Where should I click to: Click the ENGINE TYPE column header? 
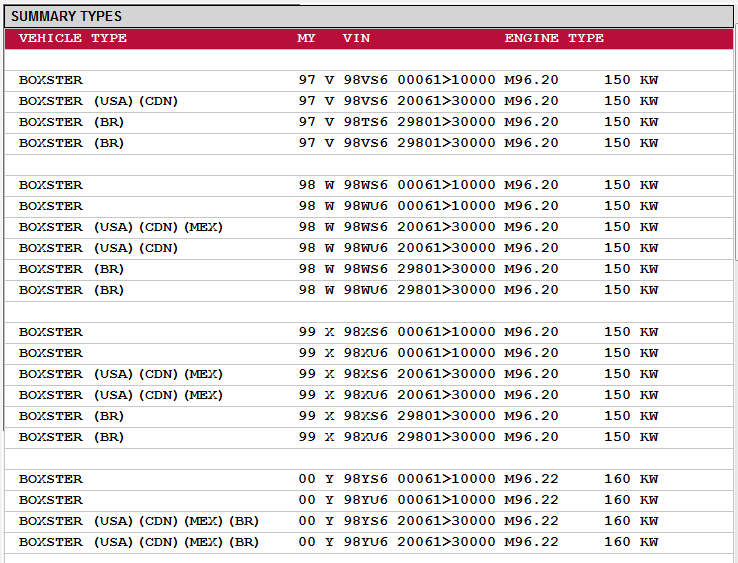(x=554, y=38)
